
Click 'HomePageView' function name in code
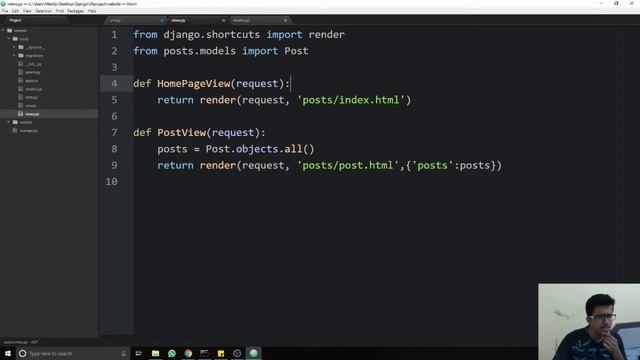click(x=194, y=84)
